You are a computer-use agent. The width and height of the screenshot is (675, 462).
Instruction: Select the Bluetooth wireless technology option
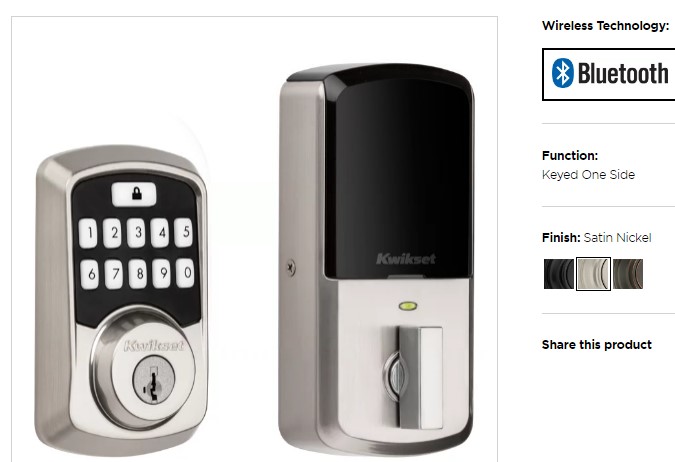coord(609,74)
